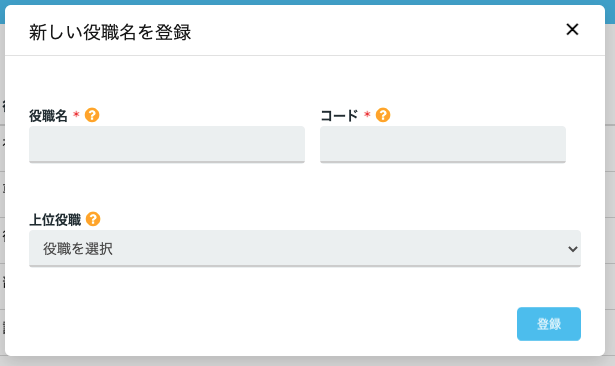Click the 上位役職 field label
Image resolution: width=615 pixels, height=366 pixels.
(x=55, y=220)
